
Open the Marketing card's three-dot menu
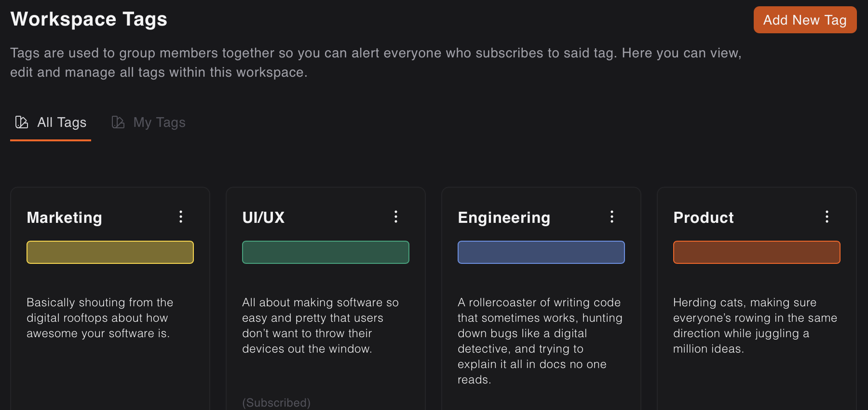tap(181, 217)
